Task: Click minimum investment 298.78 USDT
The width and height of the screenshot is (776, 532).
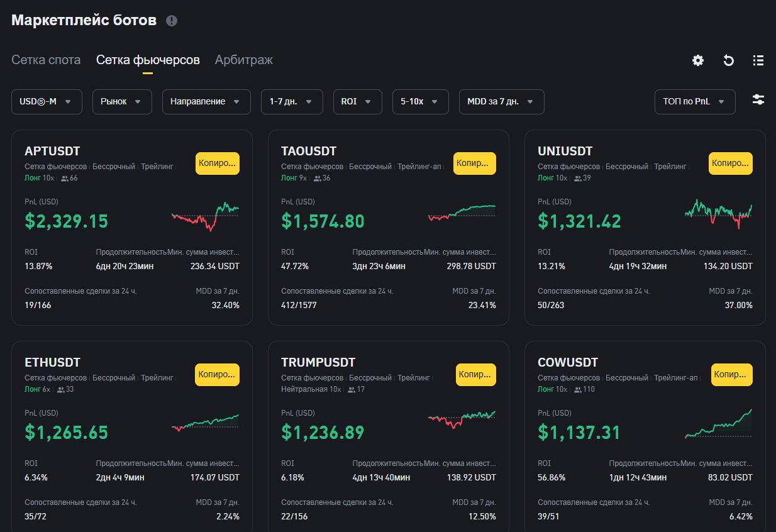Action: pos(472,266)
